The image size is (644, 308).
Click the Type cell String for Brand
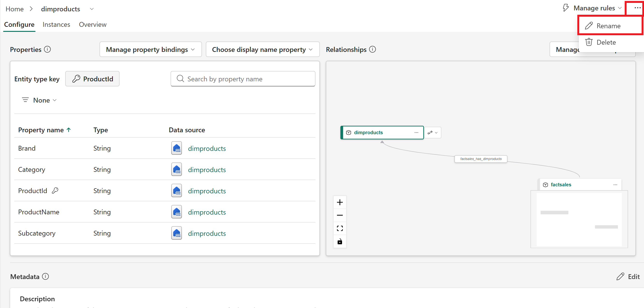click(102, 148)
